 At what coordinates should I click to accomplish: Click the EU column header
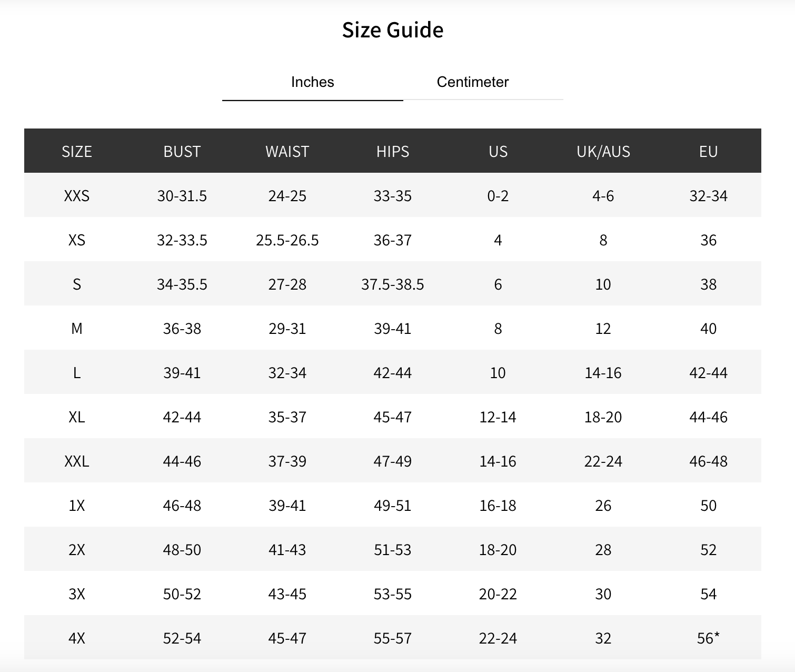click(709, 152)
